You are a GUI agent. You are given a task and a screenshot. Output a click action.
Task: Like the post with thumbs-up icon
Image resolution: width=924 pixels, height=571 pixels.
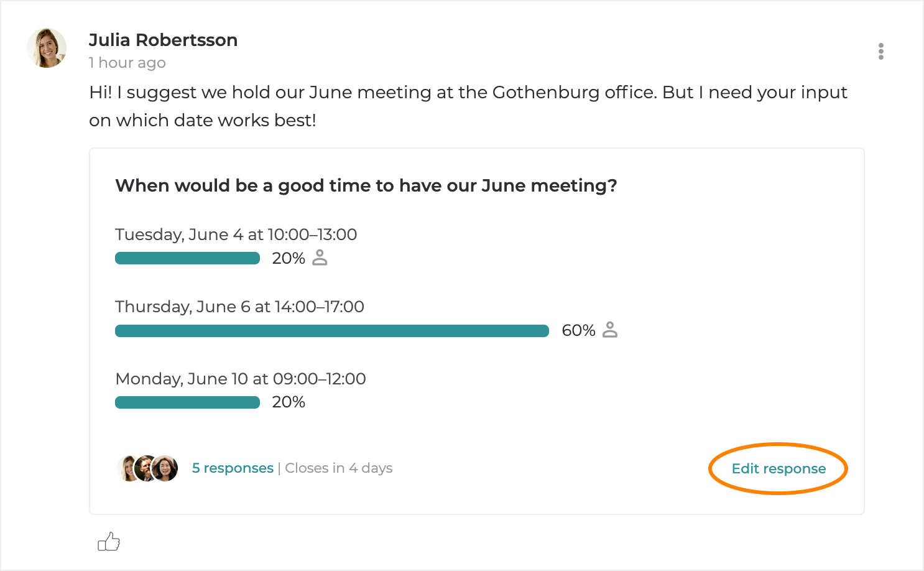click(109, 542)
